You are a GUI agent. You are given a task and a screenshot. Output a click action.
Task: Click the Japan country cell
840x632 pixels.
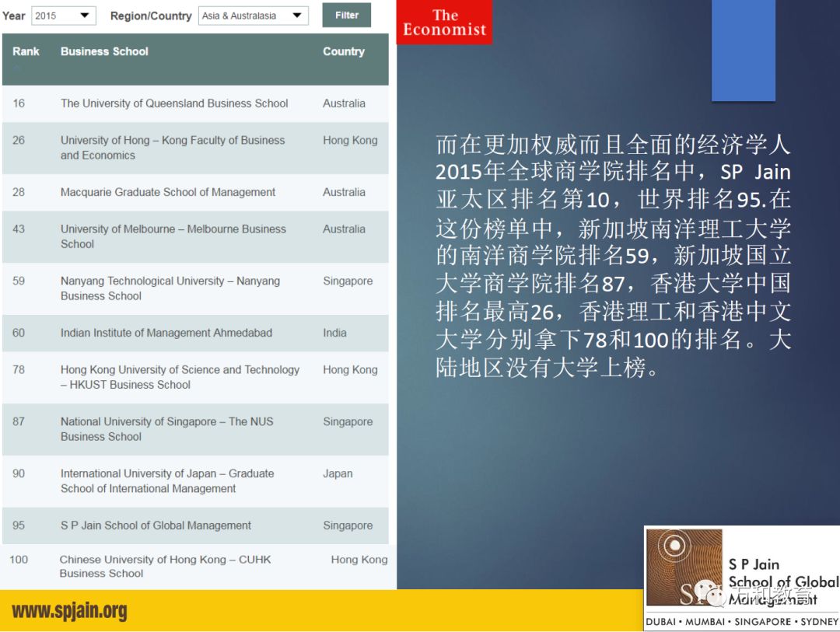[x=338, y=473]
